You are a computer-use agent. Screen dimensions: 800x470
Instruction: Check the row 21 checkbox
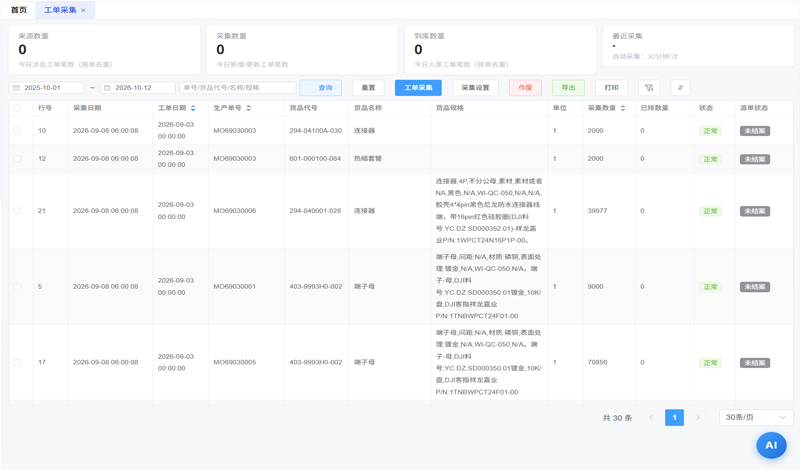point(17,211)
